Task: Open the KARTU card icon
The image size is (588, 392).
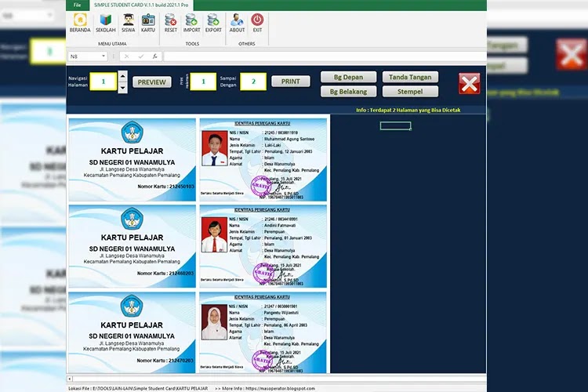Action: click(x=148, y=23)
